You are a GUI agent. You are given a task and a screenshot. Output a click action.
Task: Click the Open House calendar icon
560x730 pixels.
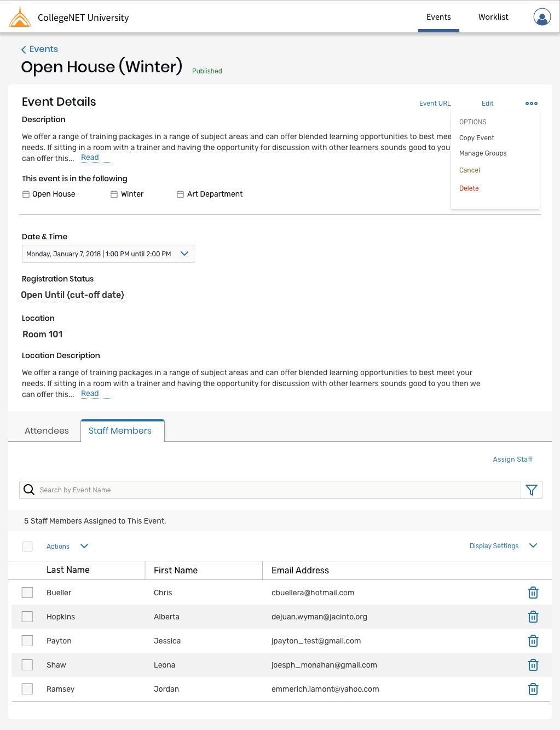(x=26, y=194)
